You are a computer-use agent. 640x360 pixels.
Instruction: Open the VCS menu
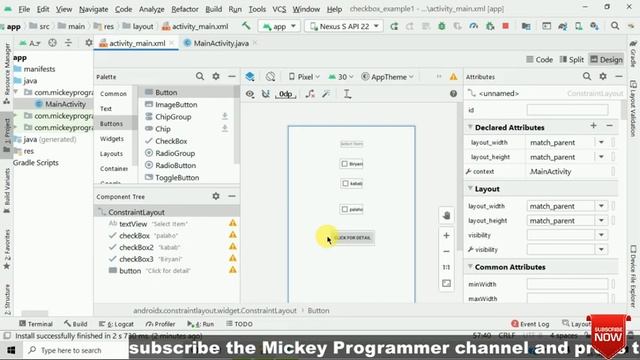coord(279,9)
